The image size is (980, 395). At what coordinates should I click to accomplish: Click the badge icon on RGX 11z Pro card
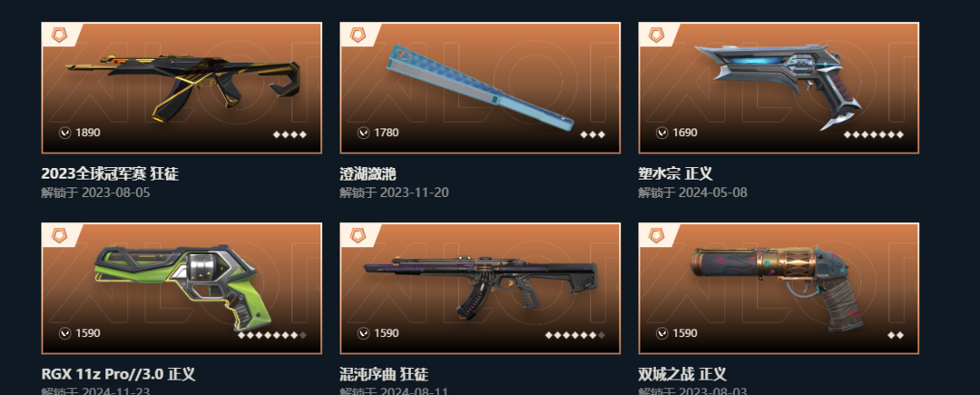click(59, 235)
